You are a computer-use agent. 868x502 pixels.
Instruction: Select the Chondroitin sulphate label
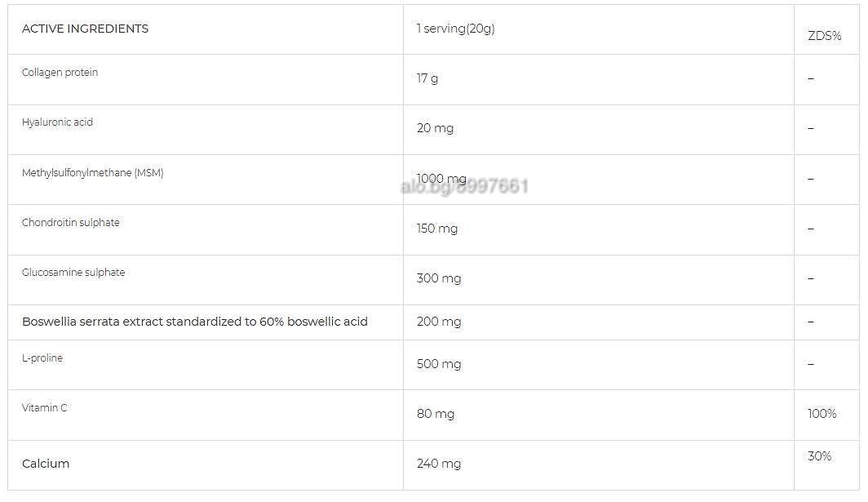pos(70,223)
